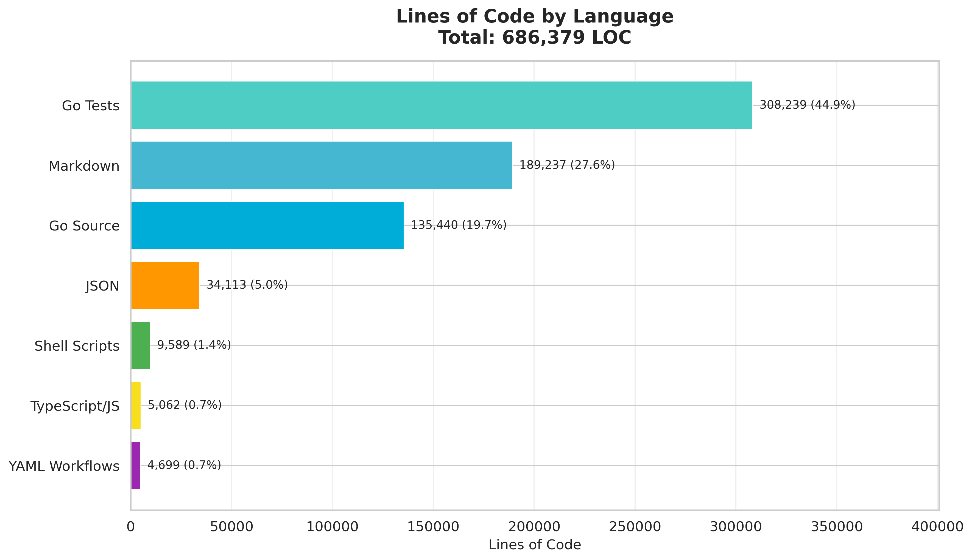Click the orange JSON bar
The width and height of the screenshot is (972, 560).
[x=165, y=285]
